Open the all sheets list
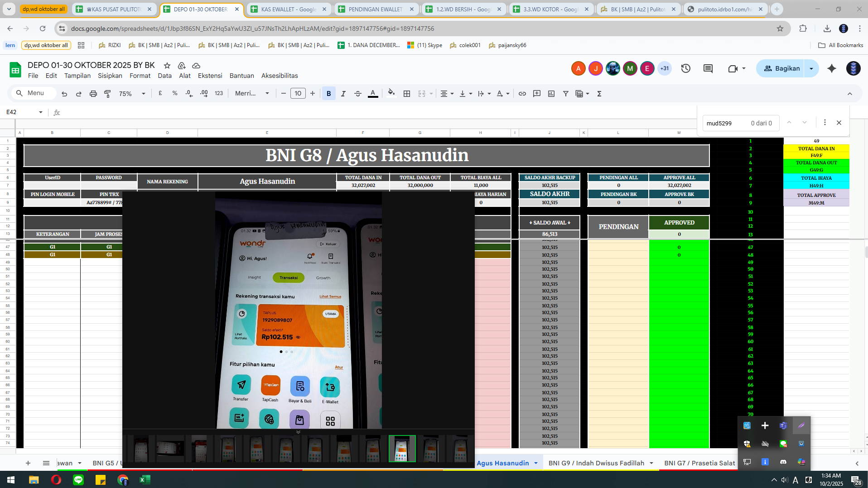Image resolution: width=868 pixels, height=488 pixels. pos(46,463)
